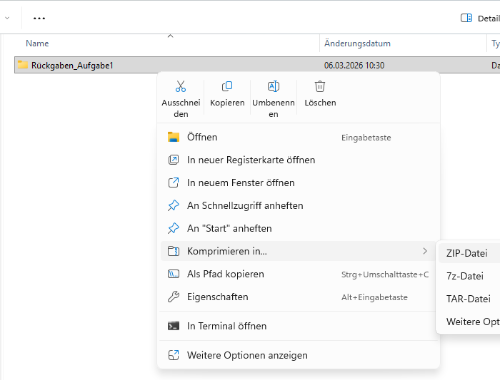Choose Weitere Optionen anzeigen
This screenshot has width=500, height=380.
tap(298, 355)
